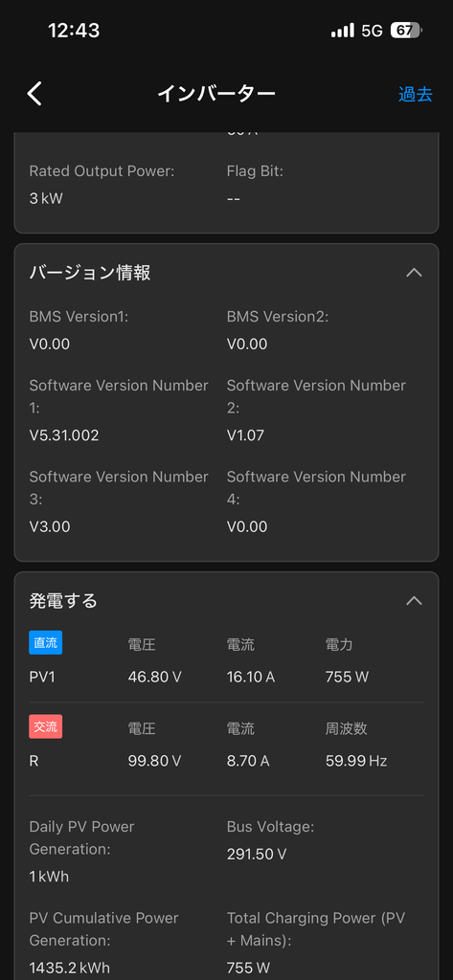Tap the 12:43 clock in status bar
Image resolution: width=453 pixels, height=980 pixels.
pyautogui.click(x=74, y=30)
